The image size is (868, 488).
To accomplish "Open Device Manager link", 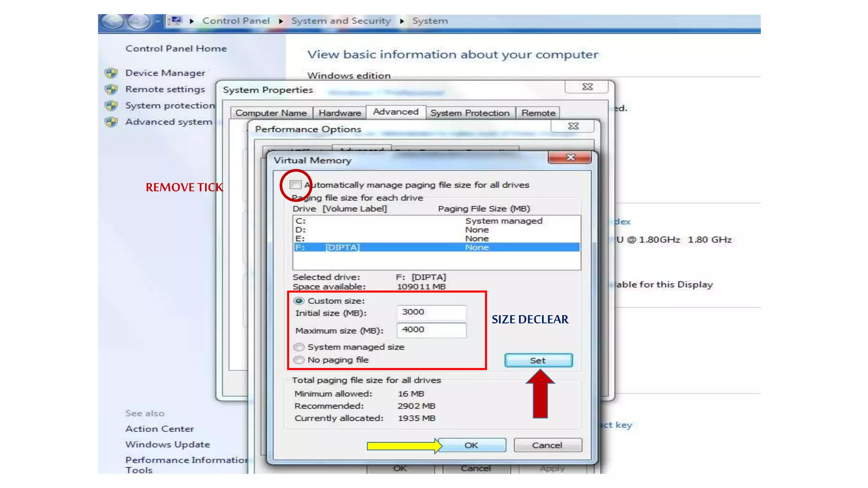I will point(165,73).
